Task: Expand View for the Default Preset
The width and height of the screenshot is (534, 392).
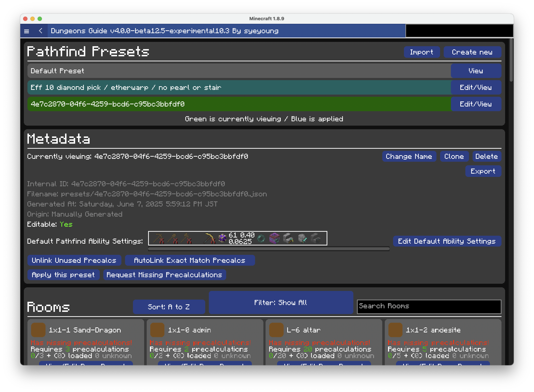Action: pyautogui.click(x=476, y=71)
